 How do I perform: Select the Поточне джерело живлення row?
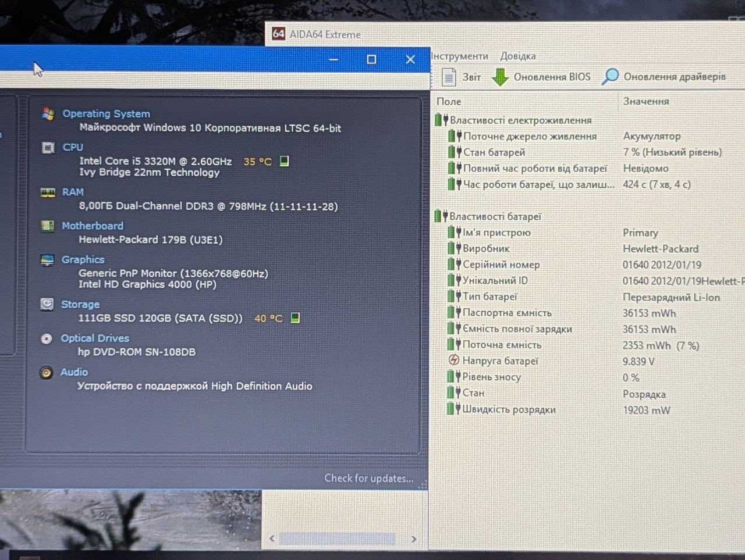(588, 136)
